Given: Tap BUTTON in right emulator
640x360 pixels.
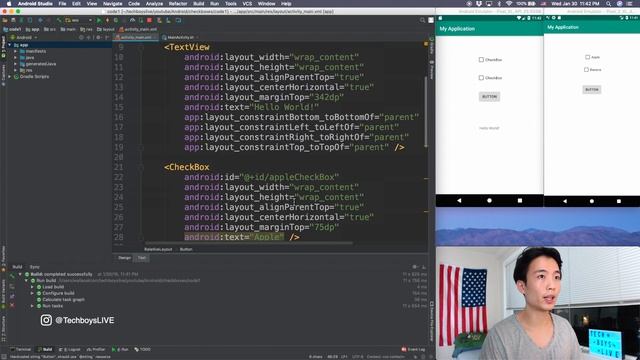Looking at the screenshot, I should tap(592, 89).
